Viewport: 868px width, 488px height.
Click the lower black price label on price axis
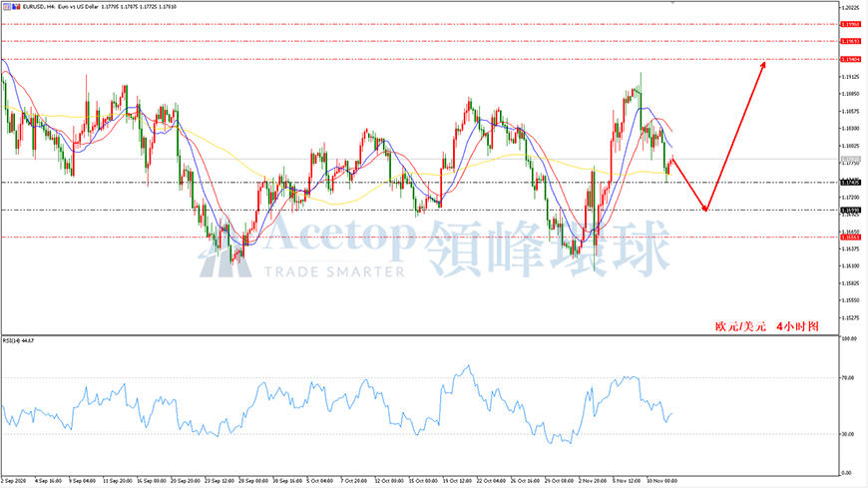(850, 211)
